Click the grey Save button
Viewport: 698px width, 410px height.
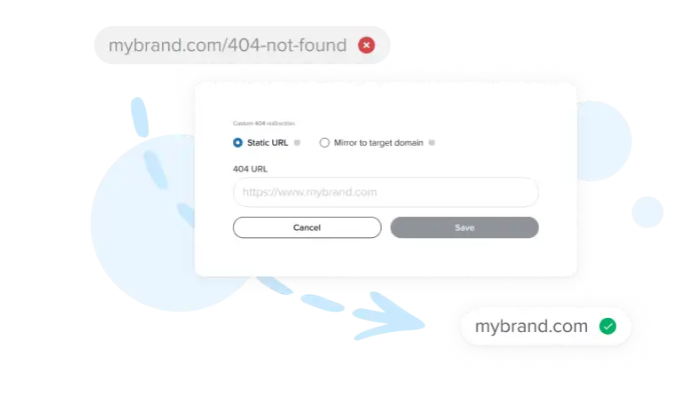464,227
